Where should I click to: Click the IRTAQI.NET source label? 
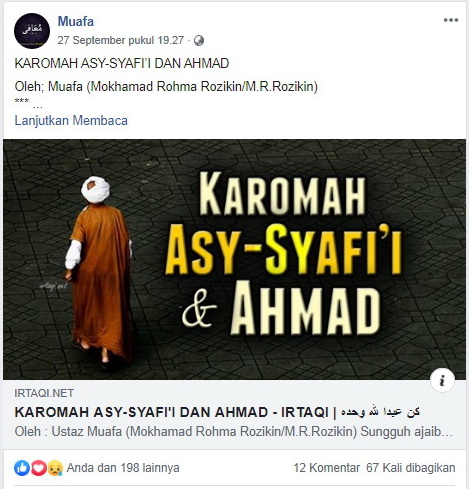(44, 393)
